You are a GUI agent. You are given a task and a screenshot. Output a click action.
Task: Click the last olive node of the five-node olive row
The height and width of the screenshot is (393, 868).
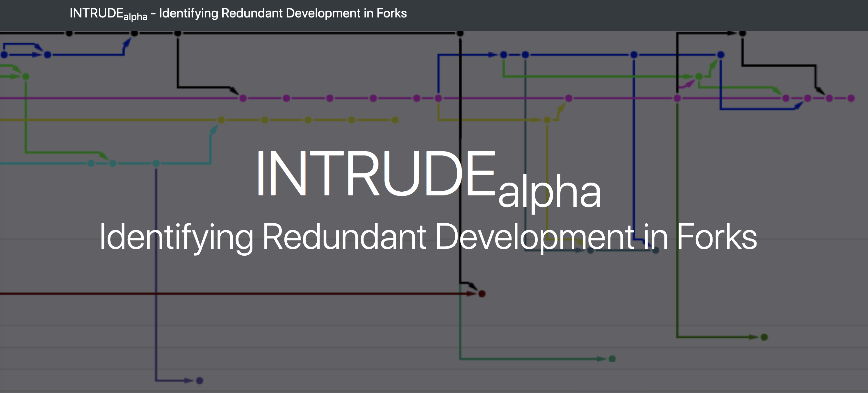click(395, 120)
